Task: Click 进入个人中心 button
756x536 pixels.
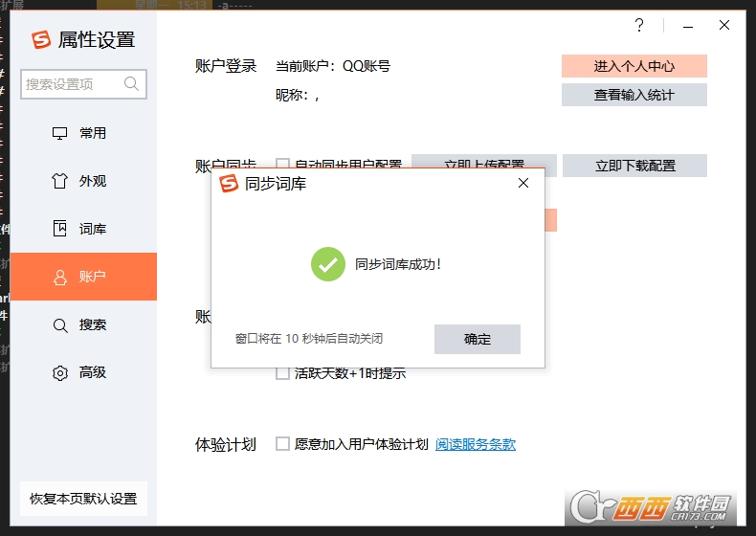Action: click(x=634, y=66)
